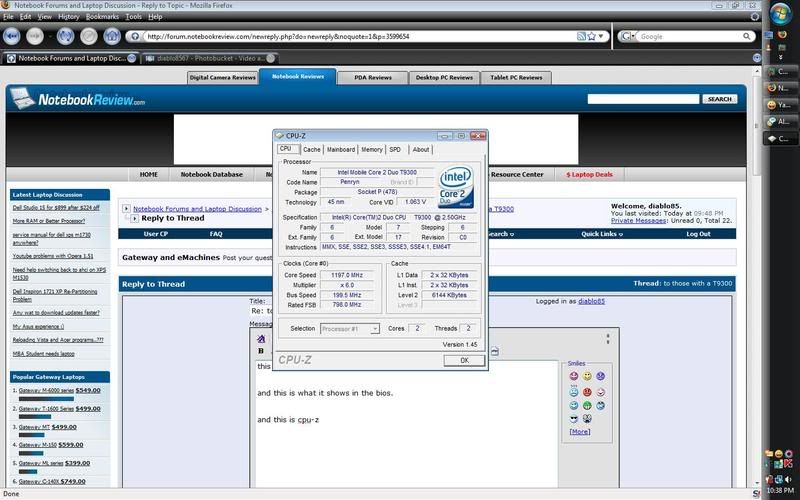
Task: Click the Bold B formatting button
Action: coord(261,351)
